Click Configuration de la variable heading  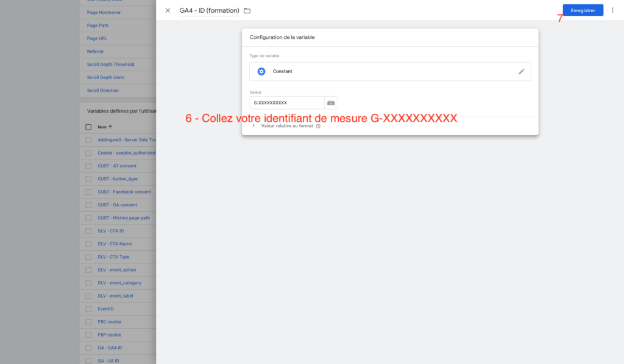coord(282,37)
